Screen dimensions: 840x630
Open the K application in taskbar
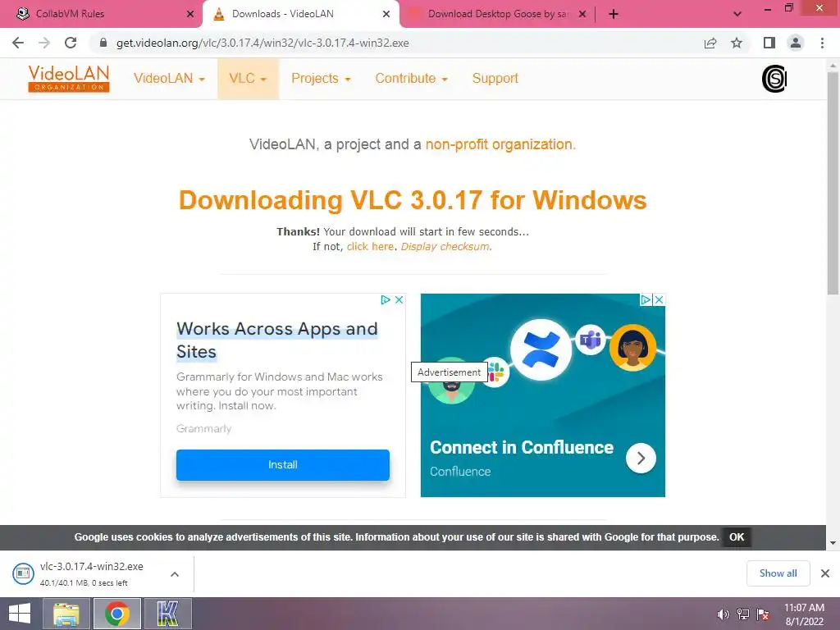(x=167, y=614)
